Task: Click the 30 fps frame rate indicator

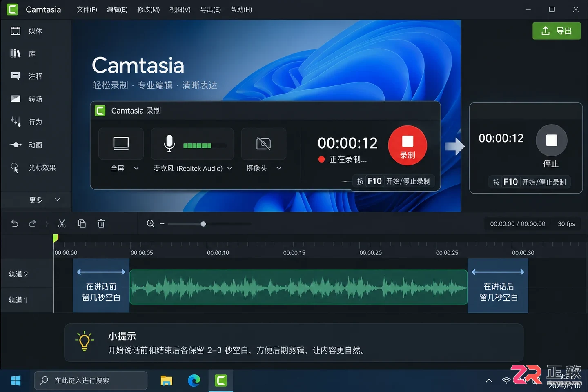Action: click(x=566, y=224)
